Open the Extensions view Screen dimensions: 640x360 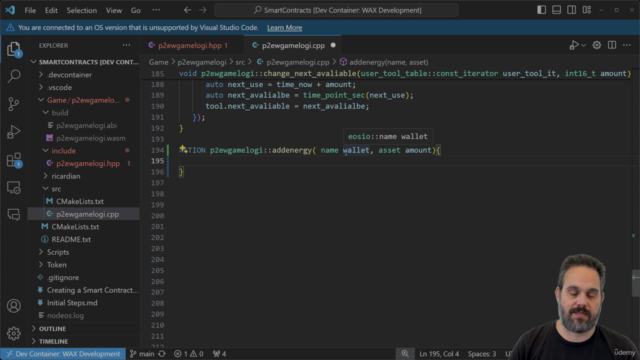13,160
